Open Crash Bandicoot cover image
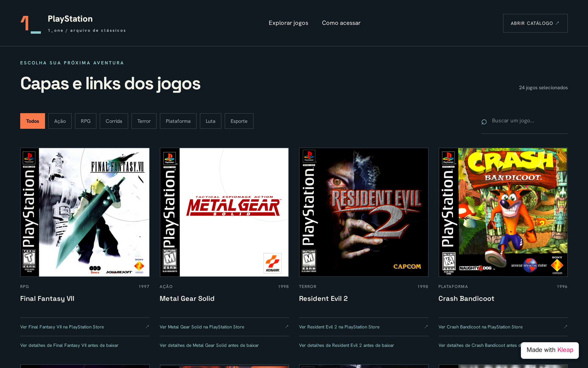This screenshot has width=588, height=368. [x=503, y=212]
